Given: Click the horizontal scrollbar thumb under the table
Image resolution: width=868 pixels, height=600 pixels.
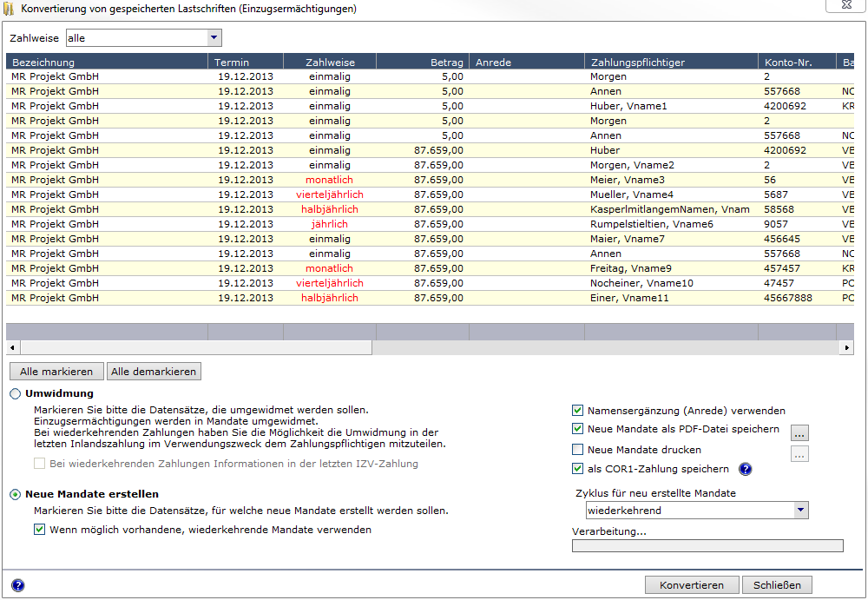Looking at the screenshot, I should pyautogui.click(x=196, y=348).
